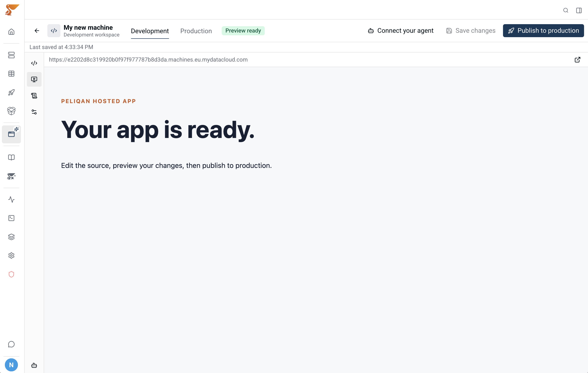The height and width of the screenshot is (373, 588).
Task: Click the Connect your agent button
Action: point(400,30)
